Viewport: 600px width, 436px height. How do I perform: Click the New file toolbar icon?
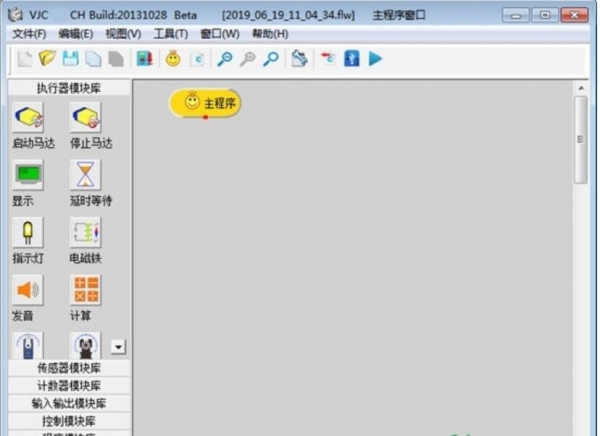[25, 59]
